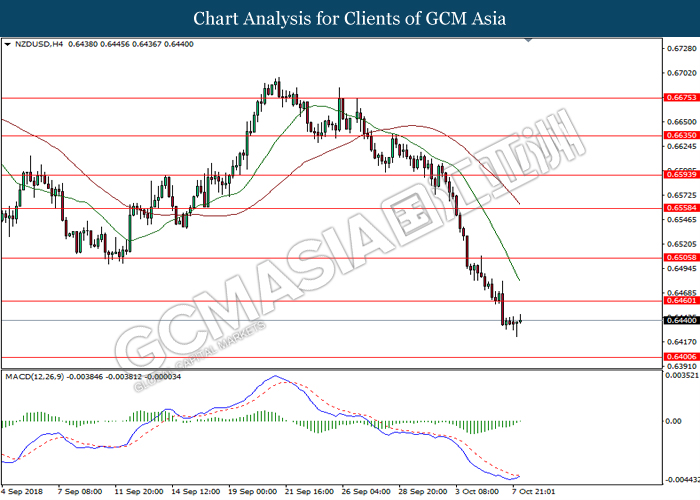Click the 7 Oct 21:01 time label
This screenshot has height=500, width=700.
coord(534,492)
